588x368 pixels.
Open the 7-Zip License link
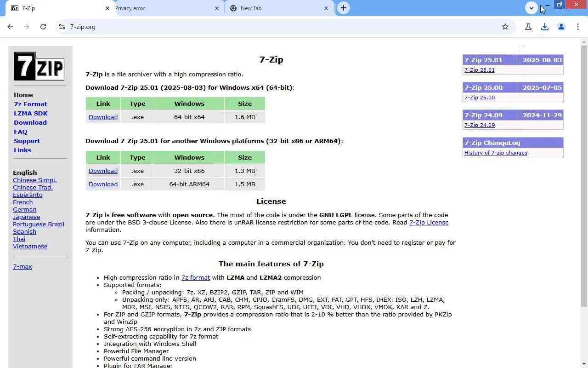click(x=429, y=222)
